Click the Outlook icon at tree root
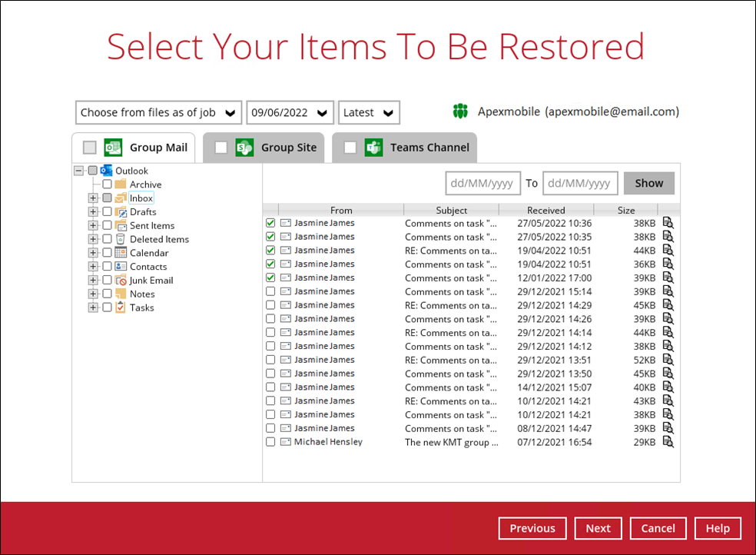Image resolution: width=756 pixels, height=555 pixels. coord(106,171)
